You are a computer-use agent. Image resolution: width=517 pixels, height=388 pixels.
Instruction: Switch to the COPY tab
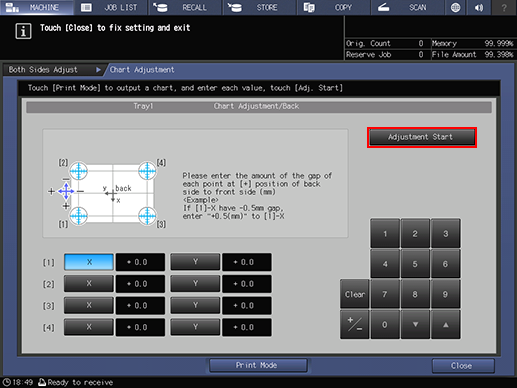click(334, 7)
